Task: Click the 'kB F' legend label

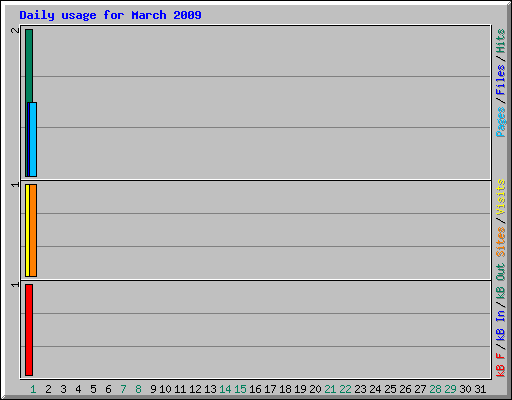Action: coord(500,365)
